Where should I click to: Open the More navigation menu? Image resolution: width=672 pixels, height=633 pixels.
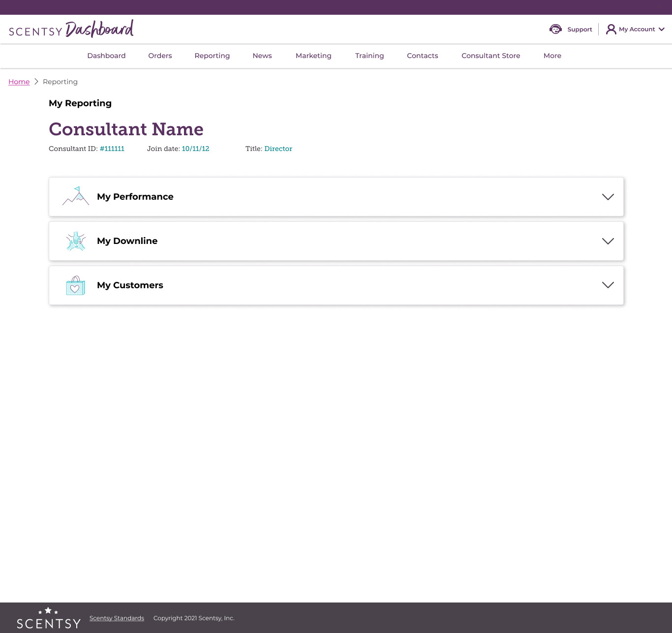point(552,56)
